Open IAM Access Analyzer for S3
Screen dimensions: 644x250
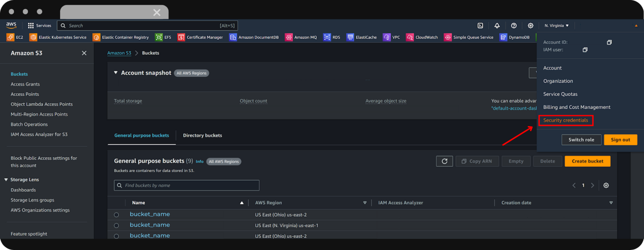point(39,134)
